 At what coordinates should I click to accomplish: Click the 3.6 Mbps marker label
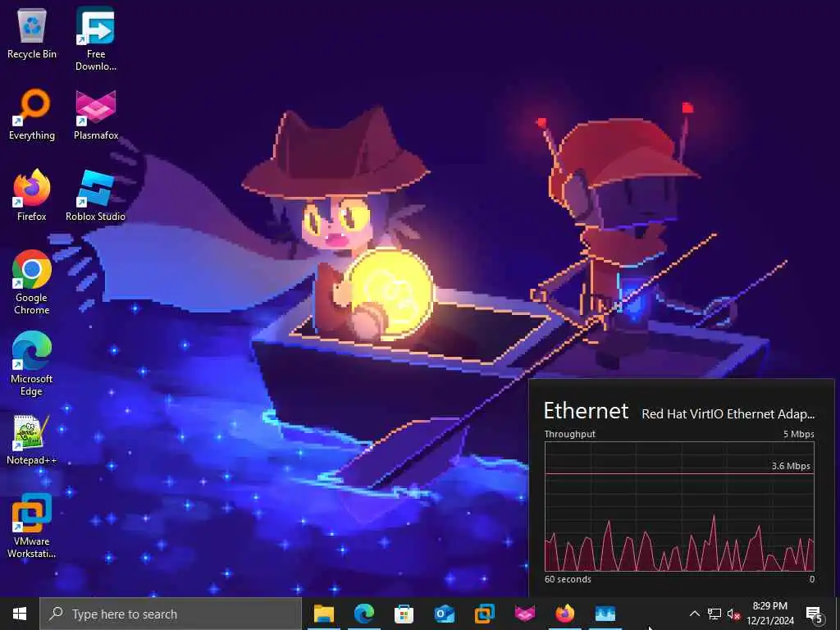pos(791,466)
